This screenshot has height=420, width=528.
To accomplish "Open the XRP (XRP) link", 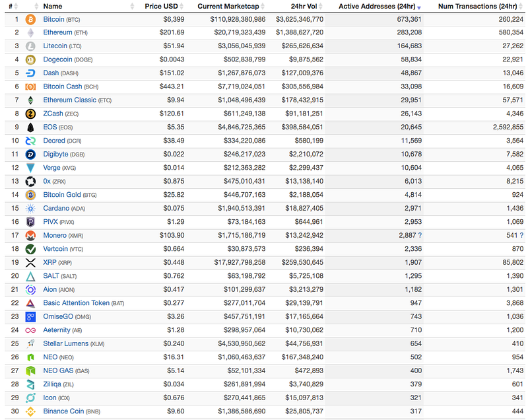I will (57, 262).
